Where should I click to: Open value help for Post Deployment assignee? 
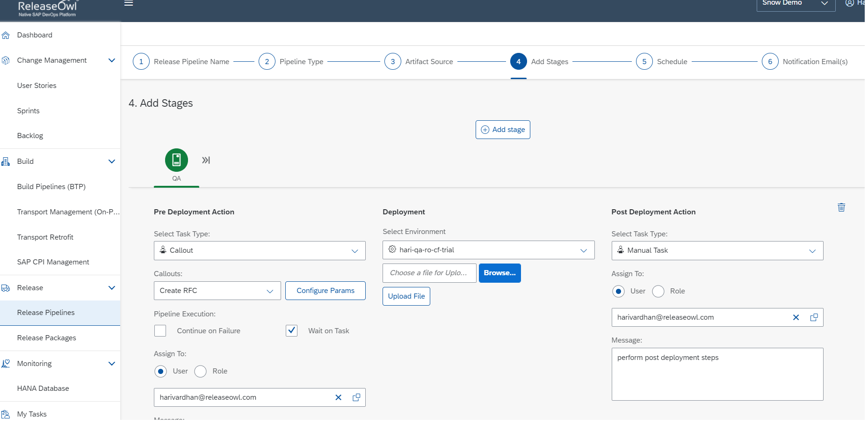point(814,317)
